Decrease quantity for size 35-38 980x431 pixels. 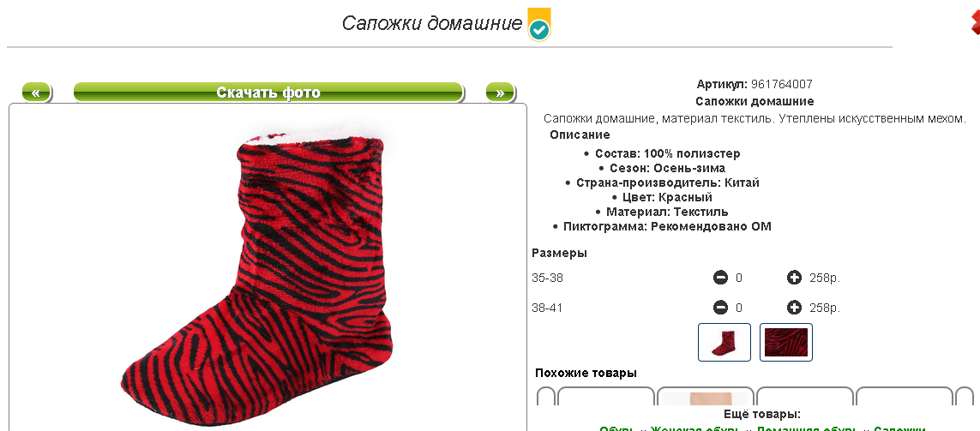(720, 278)
